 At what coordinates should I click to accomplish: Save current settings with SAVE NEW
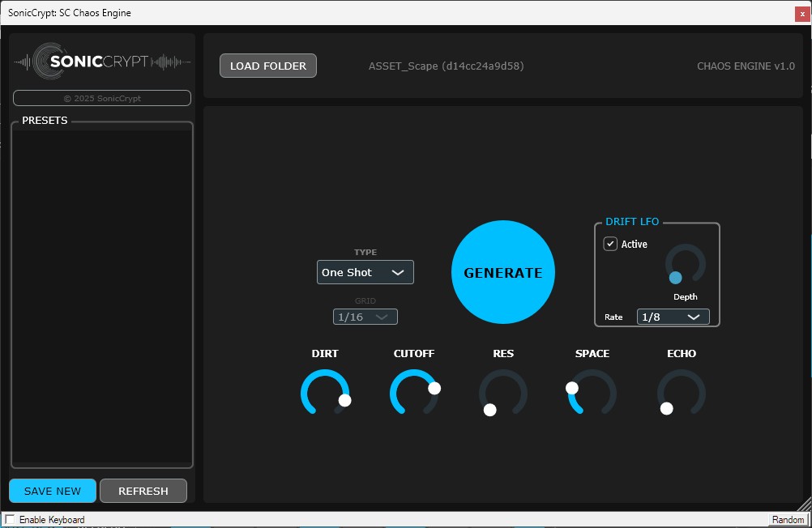click(52, 490)
